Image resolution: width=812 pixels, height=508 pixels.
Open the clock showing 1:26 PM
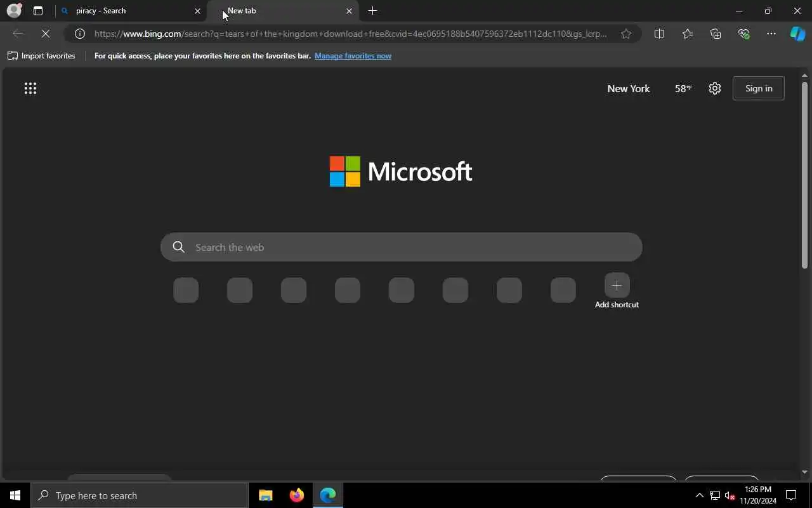(758, 495)
